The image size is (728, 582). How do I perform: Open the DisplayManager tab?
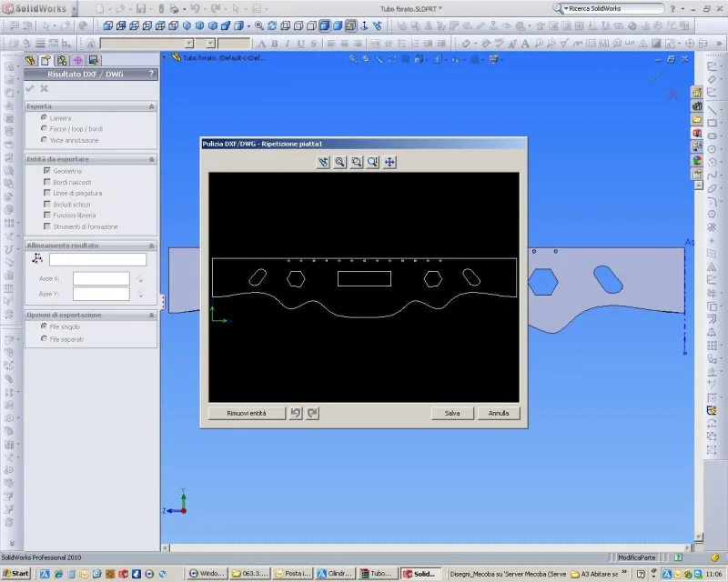(x=94, y=60)
